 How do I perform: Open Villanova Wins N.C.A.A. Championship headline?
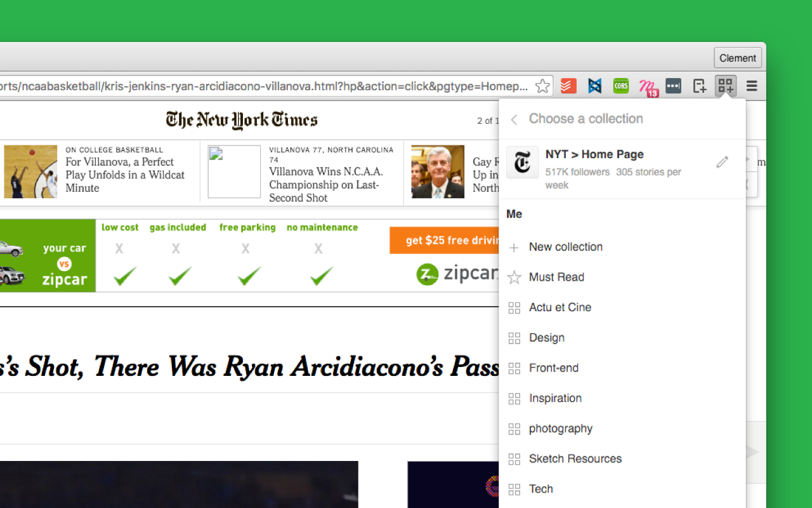(326, 185)
